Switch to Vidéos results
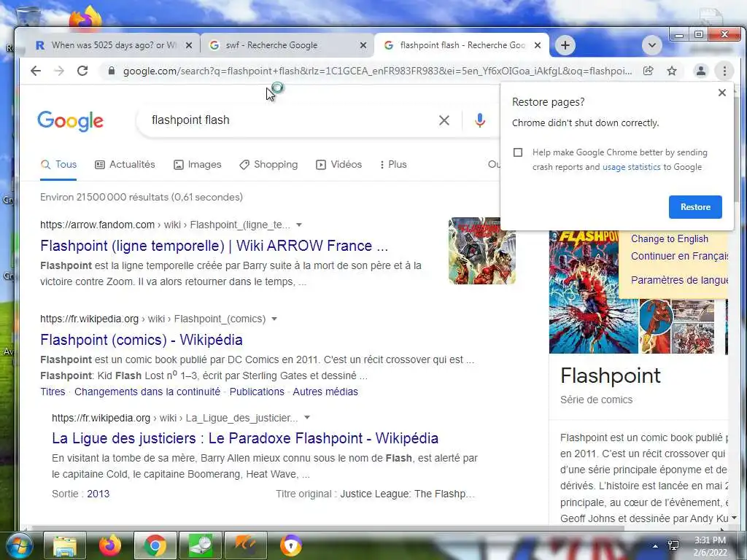Viewport: 747px width, 560px height. pos(338,164)
